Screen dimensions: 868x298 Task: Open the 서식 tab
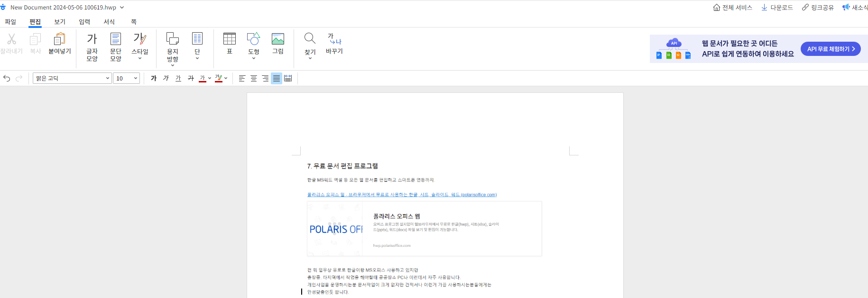(109, 22)
